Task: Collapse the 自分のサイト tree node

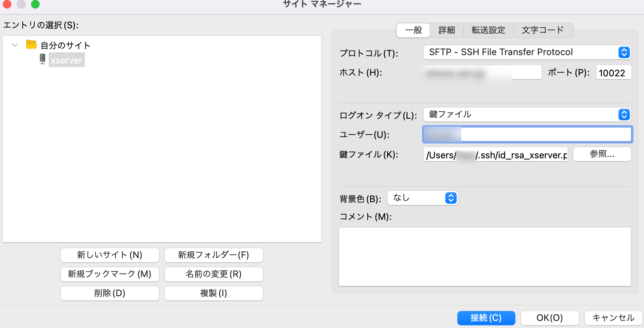Action: 15,45
